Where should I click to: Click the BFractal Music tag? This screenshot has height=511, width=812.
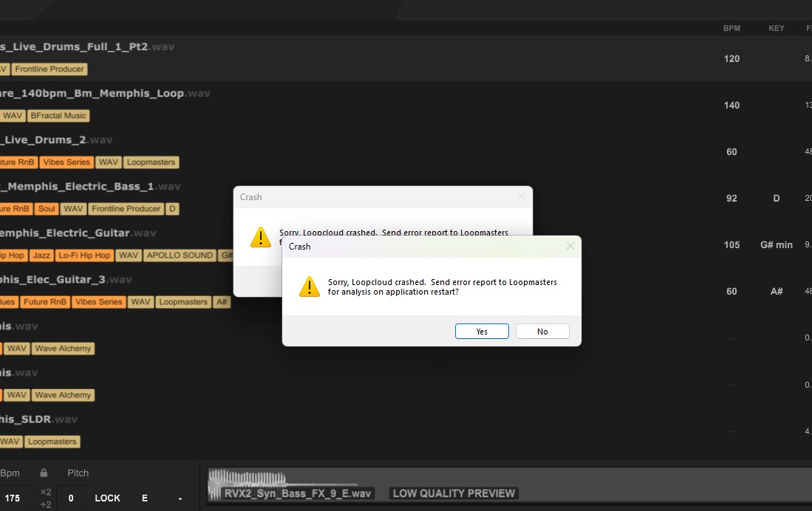click(58, 115)
